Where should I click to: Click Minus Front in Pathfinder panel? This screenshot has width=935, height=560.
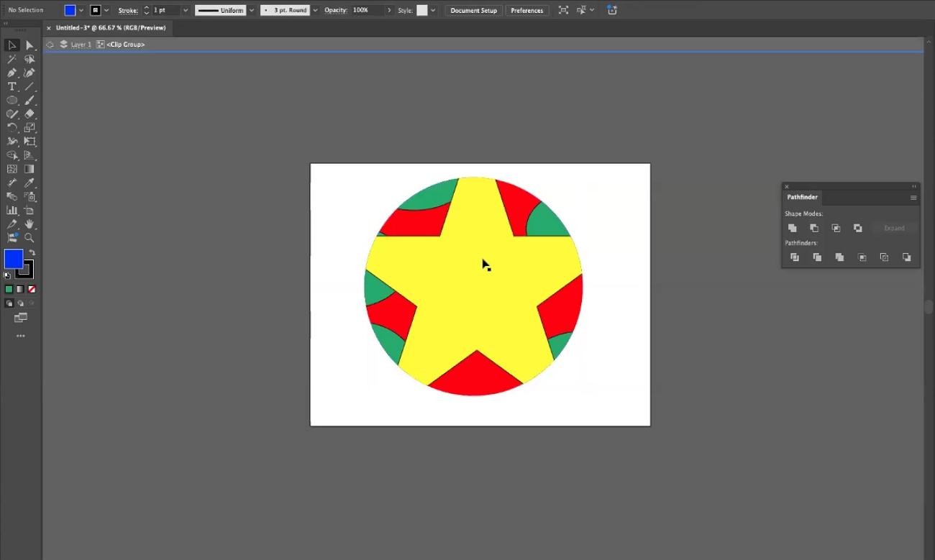pos(814,228)
